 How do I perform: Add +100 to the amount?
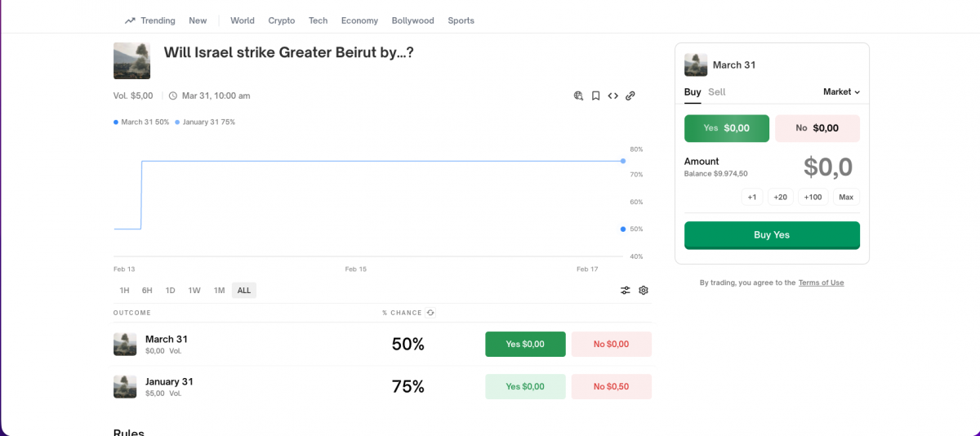(x=813, y=197)
